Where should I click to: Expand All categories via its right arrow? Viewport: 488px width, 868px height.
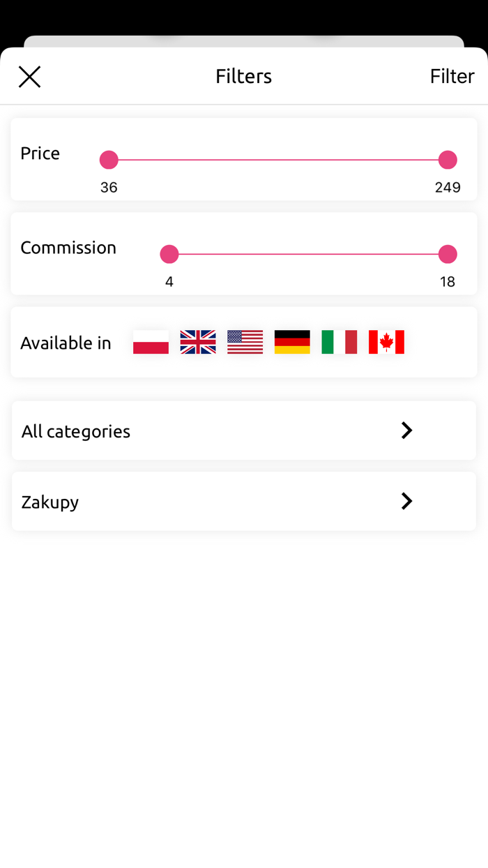point(406,431)
